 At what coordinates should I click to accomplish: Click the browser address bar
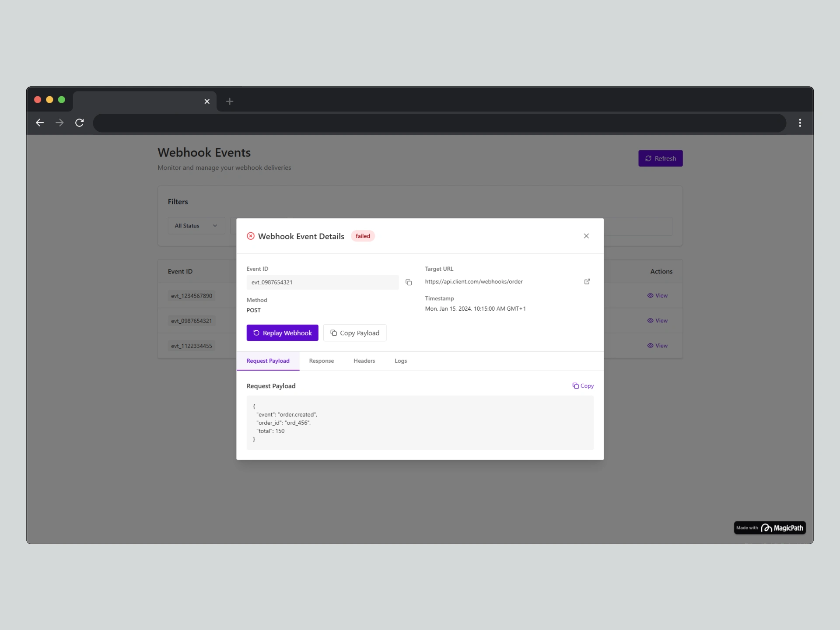point(439,123)
